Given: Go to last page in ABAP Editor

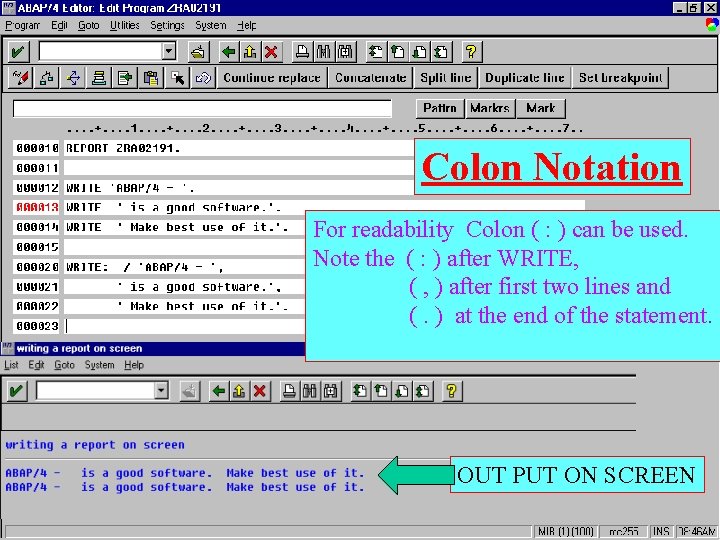Looking at the screenshot, I should (441, 51).
